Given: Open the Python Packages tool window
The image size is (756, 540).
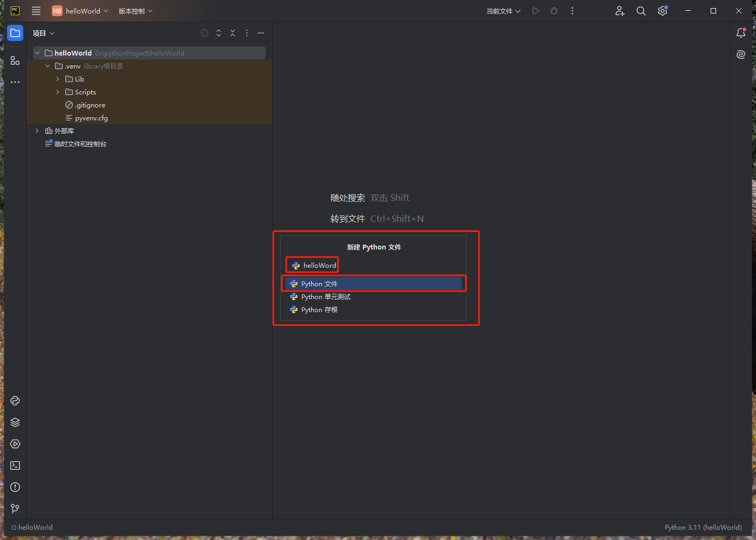Looking at the screenshot, I should [15, 401].
